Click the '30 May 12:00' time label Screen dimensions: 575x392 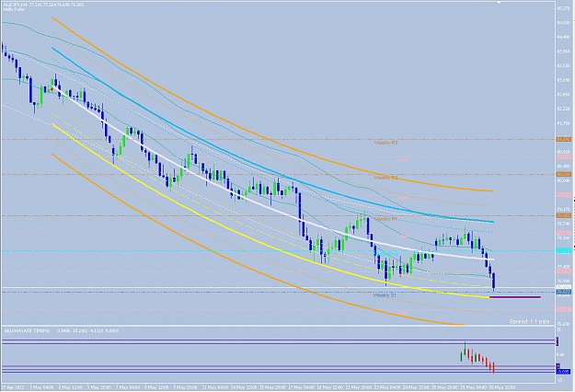coord(503,387)
